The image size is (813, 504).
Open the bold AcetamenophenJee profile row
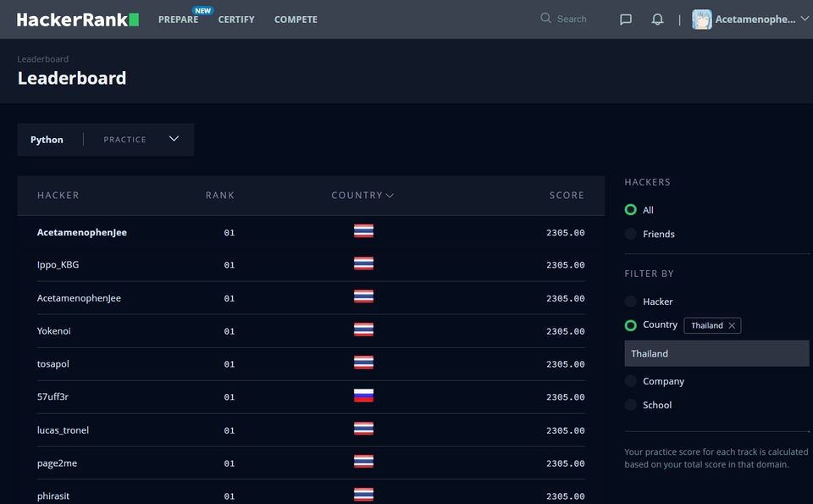(82, 232)
